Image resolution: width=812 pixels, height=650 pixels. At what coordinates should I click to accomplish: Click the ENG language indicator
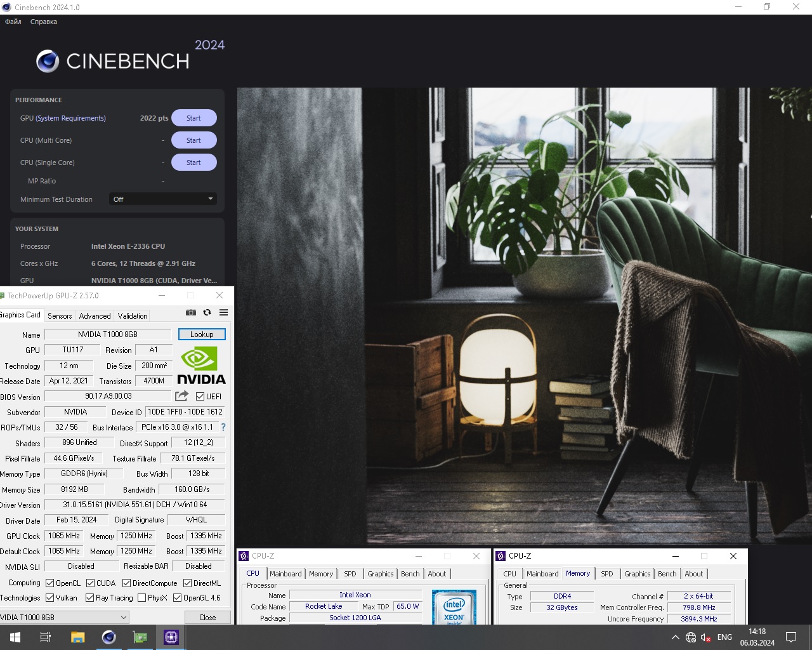pyautogui.click(x=724, y=637)
